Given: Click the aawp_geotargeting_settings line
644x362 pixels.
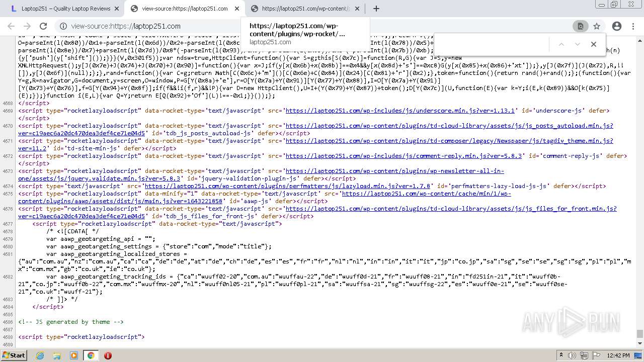Looking at the screenshot, I should pos(159,246).
